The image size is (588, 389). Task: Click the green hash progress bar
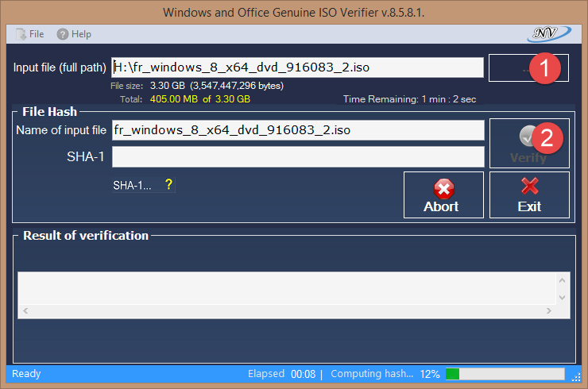505,374
